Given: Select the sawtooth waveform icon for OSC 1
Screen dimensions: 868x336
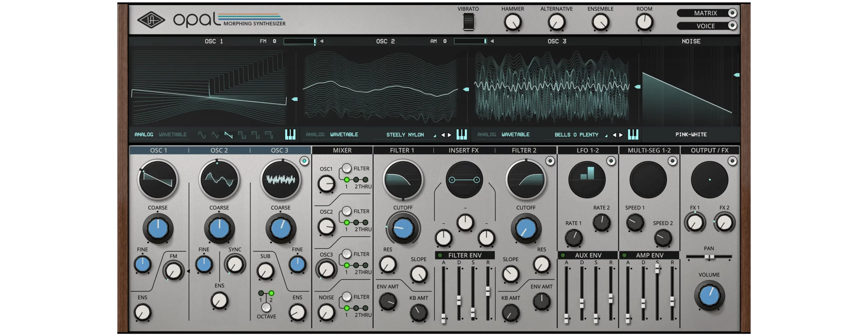Looking at the screenshot, I should pos(229,135).
